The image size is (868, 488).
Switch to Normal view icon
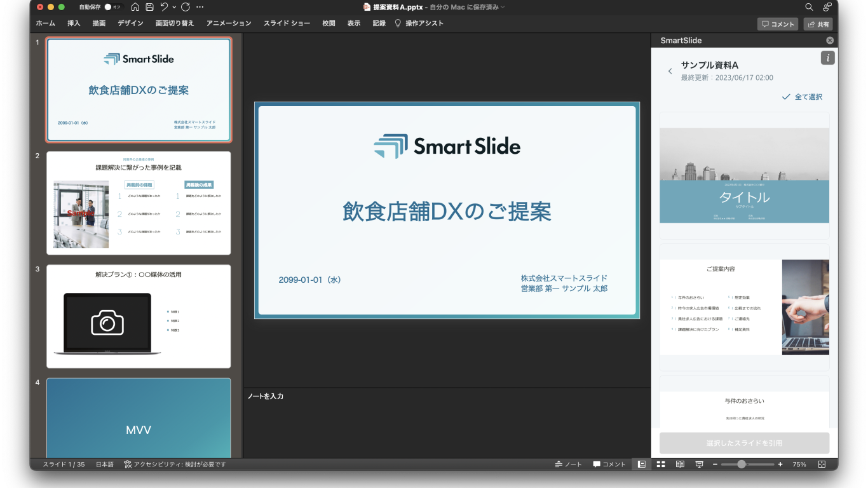tap(642, 464)
